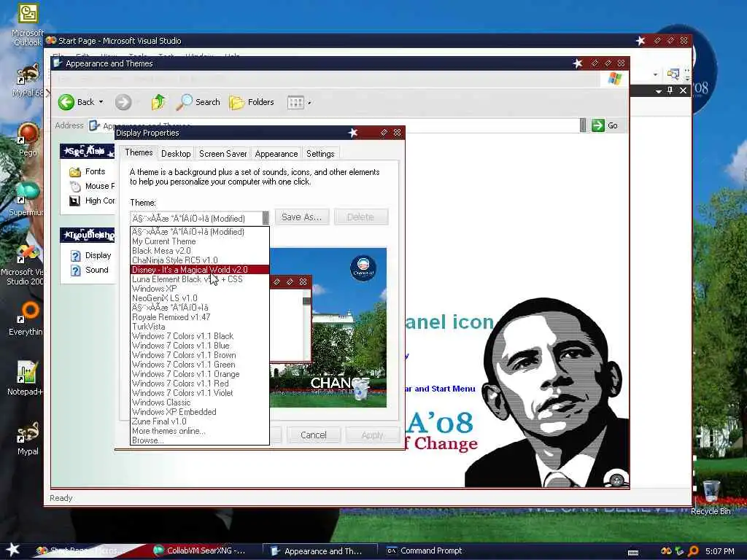
Task: Open the Appearance tab
Action: pyautogui.click(x=276, y=153)
